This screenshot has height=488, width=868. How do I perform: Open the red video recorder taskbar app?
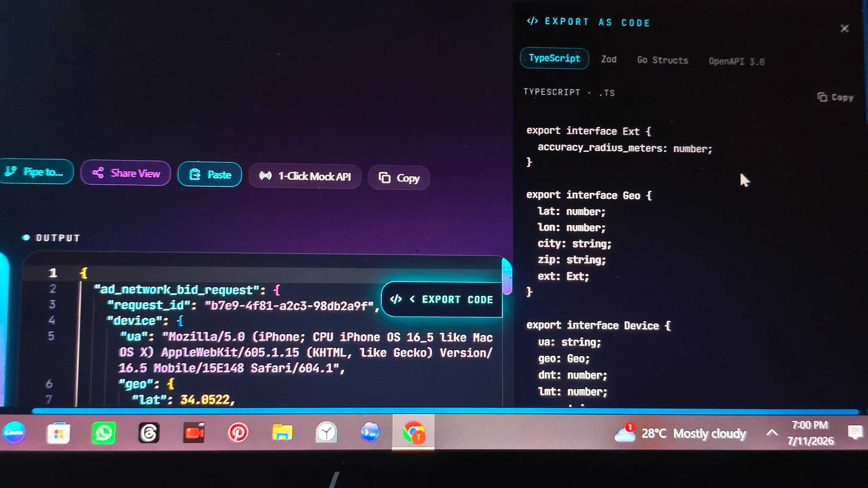(194, 433)
